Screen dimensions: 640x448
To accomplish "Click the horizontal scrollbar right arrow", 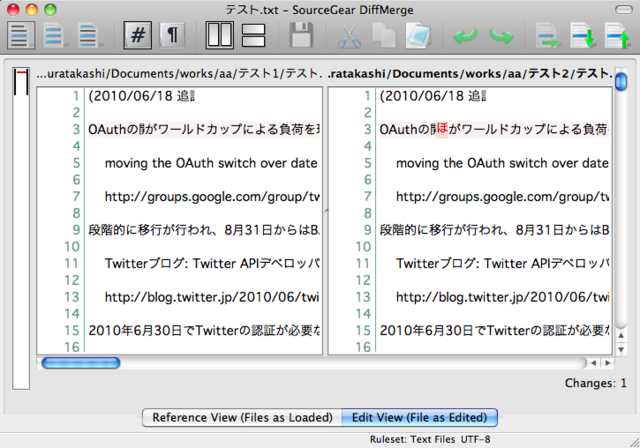I will point(608,363).
